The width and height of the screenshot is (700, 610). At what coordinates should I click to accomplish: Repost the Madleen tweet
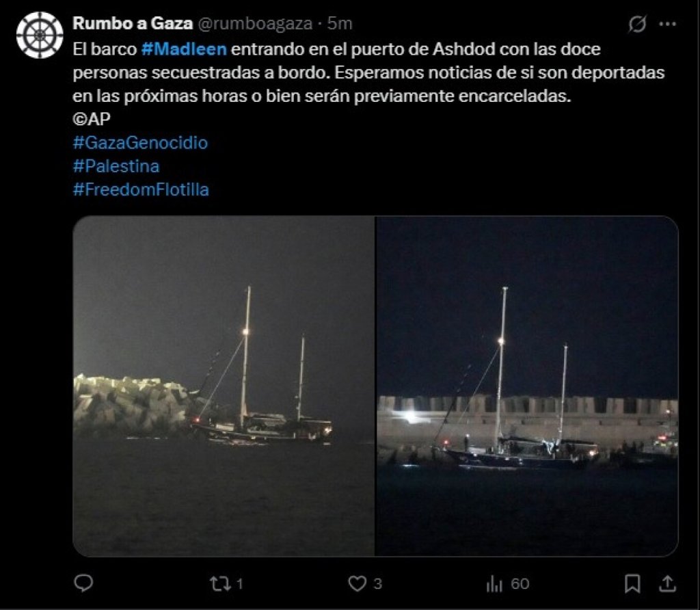[x=219, y=583]
